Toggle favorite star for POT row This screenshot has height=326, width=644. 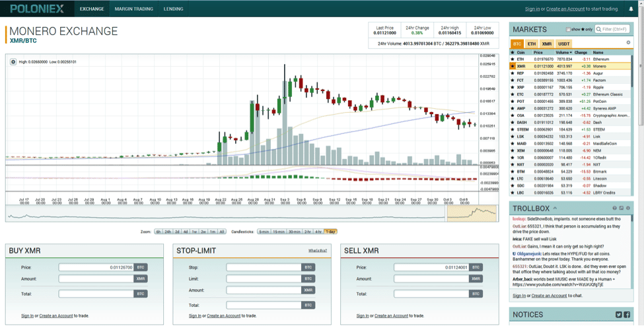tap(512, 102)
